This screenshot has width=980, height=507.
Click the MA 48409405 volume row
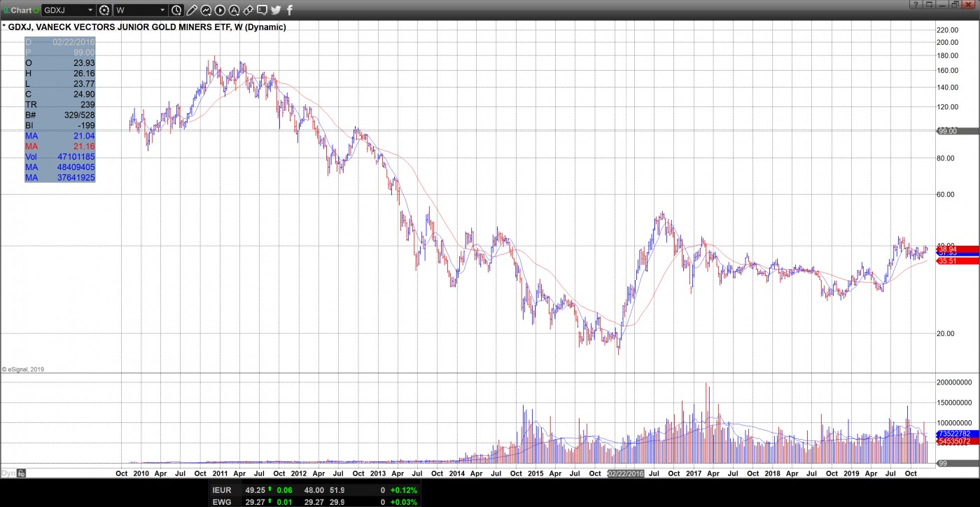(59, 167)
